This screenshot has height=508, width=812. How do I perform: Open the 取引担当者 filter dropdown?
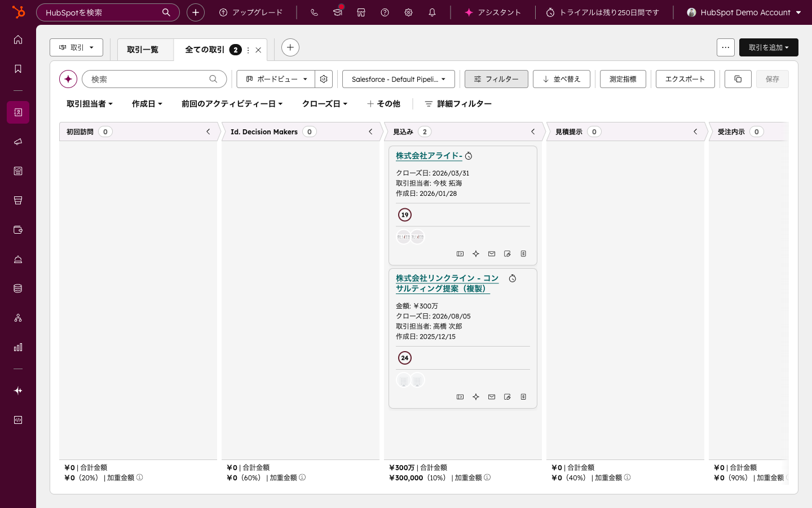90,104
